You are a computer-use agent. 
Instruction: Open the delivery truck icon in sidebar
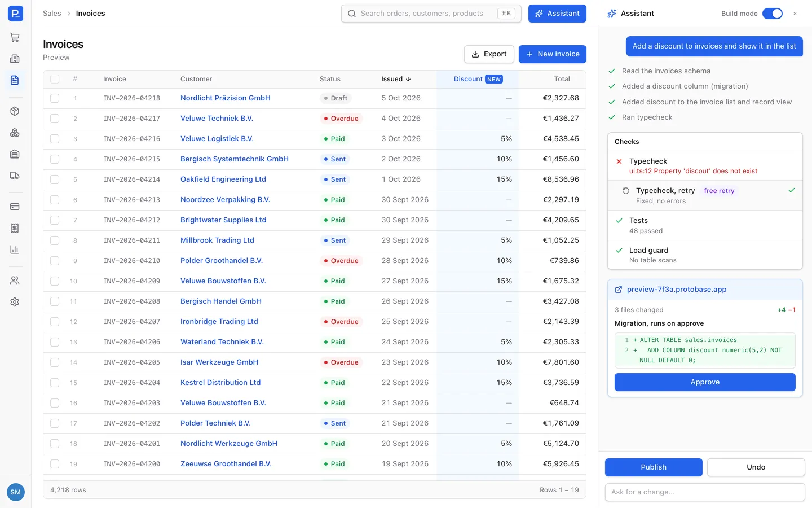(15, 176)
